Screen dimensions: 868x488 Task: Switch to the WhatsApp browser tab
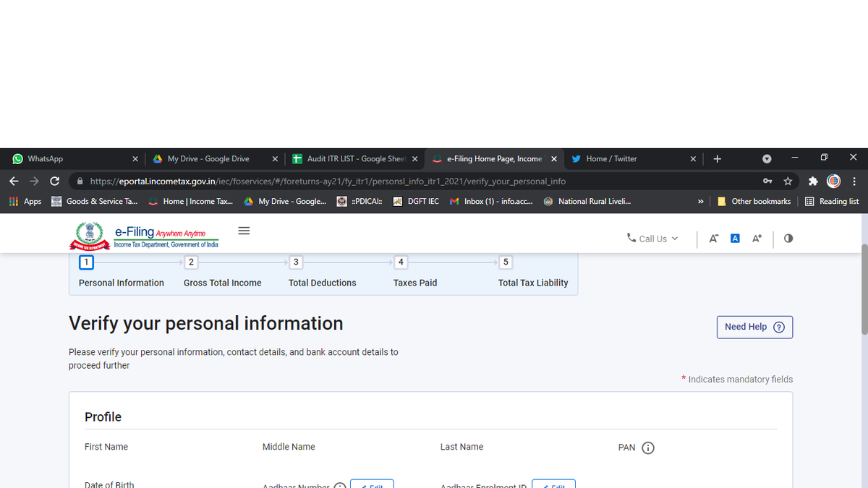pos(75,158)
